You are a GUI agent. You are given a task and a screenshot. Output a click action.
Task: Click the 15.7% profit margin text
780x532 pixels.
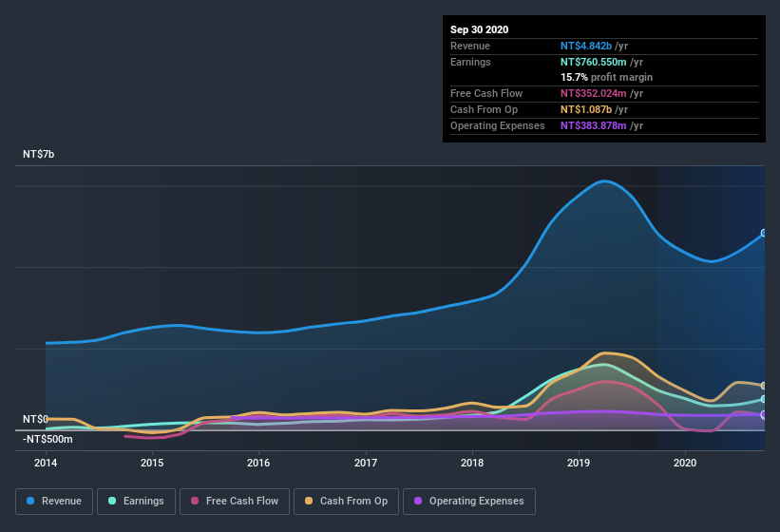(x=606, y=78)
